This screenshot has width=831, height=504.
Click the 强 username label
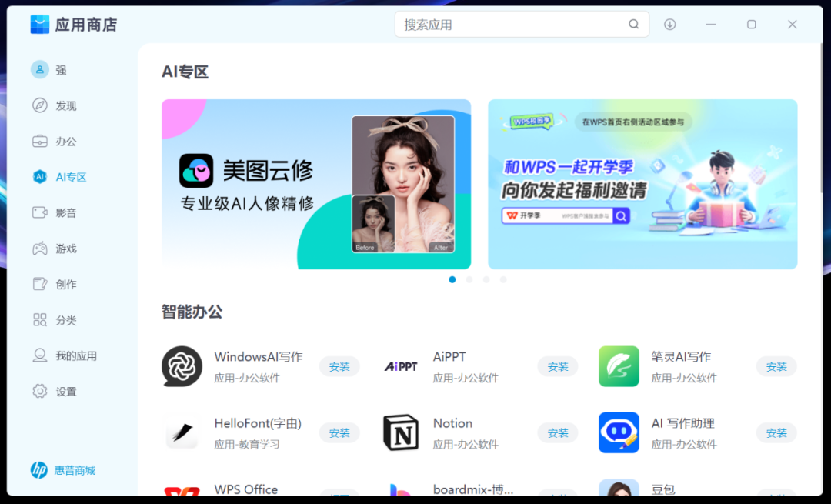click(x=61, y=71)
